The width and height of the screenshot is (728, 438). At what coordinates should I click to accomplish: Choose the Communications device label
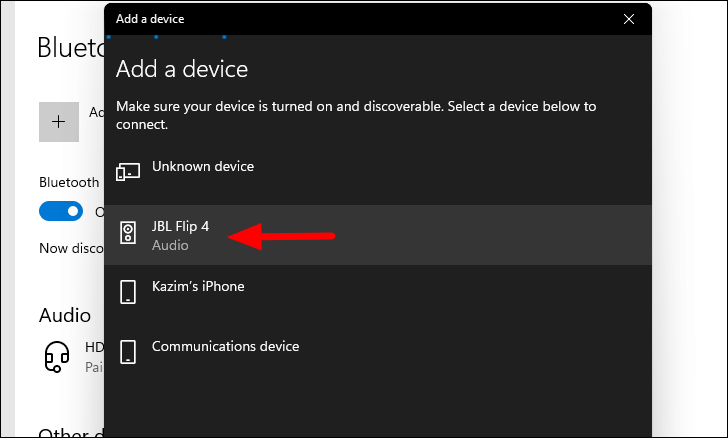pyautogui.click(x=225, y=346)
